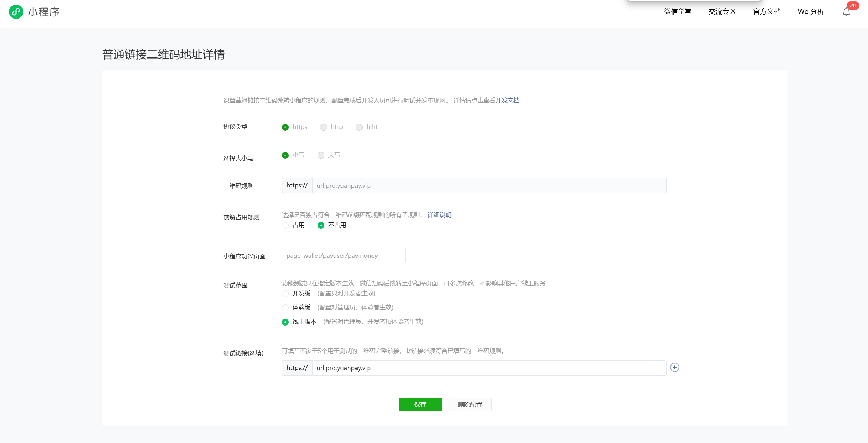Select 体验版 test scope option
This screenshot has height=443, width=868.
[285, 308]
